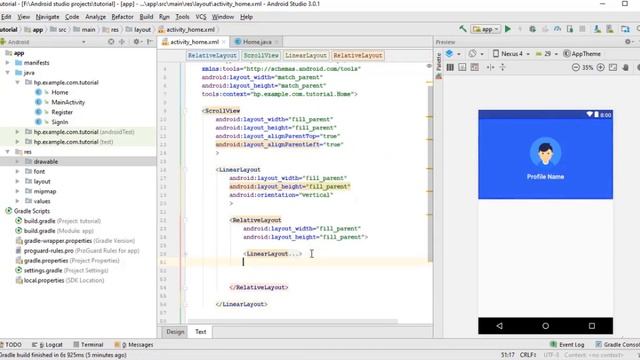Expand hp.example.com.tutorial (androidTest) package
640x360 pixels.
point(18,132)
